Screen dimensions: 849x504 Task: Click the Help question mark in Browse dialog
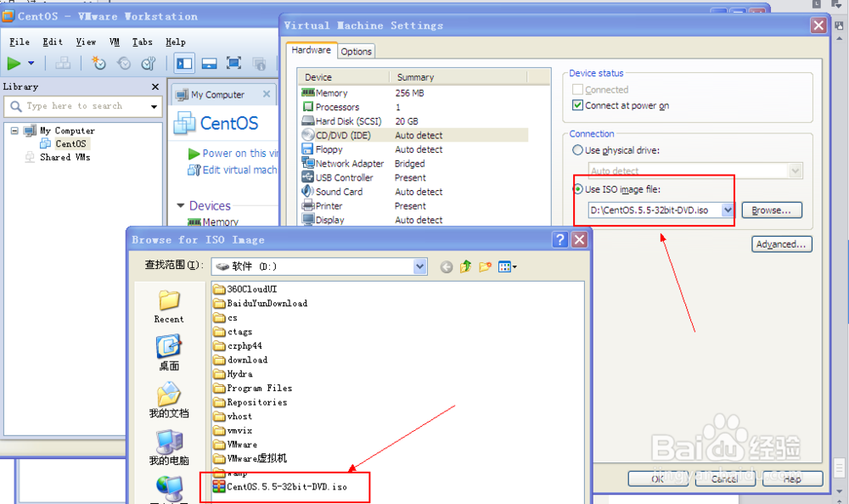(x=560, y=239)
